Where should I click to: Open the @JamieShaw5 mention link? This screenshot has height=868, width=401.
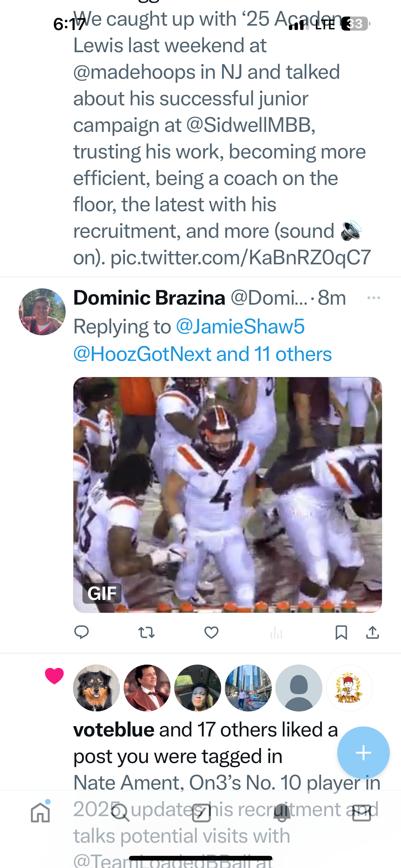tap(240, 327)
